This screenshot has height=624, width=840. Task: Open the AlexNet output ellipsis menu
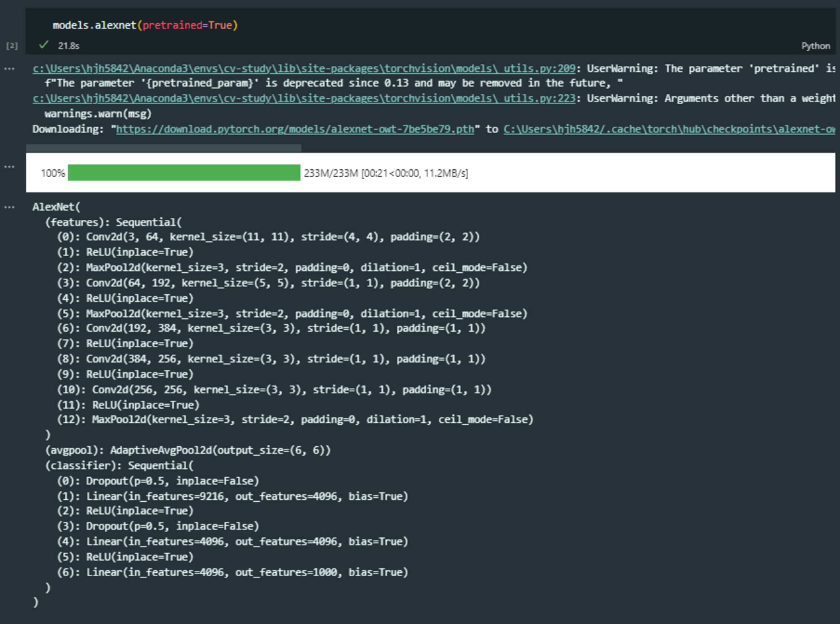9,207
